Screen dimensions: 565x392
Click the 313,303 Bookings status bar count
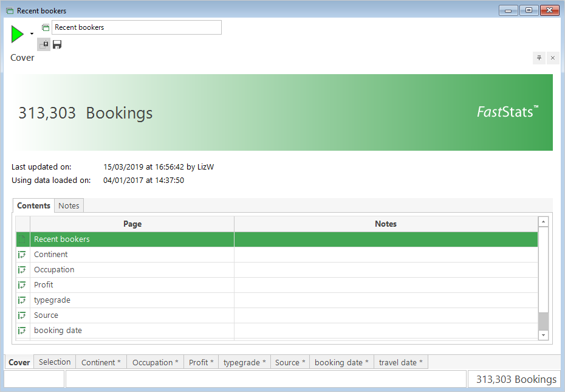pyautogui.click(x=516, y=379)
